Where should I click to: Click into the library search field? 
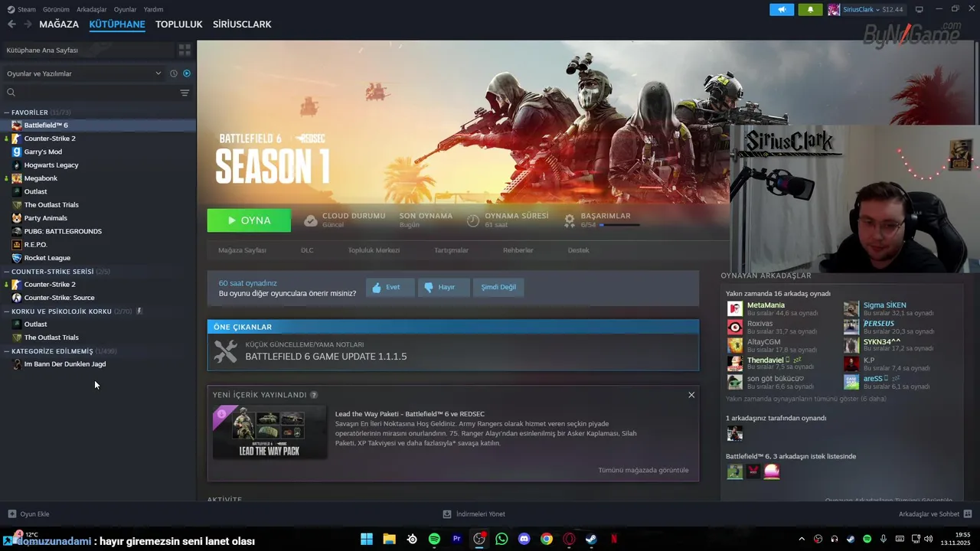97,93
